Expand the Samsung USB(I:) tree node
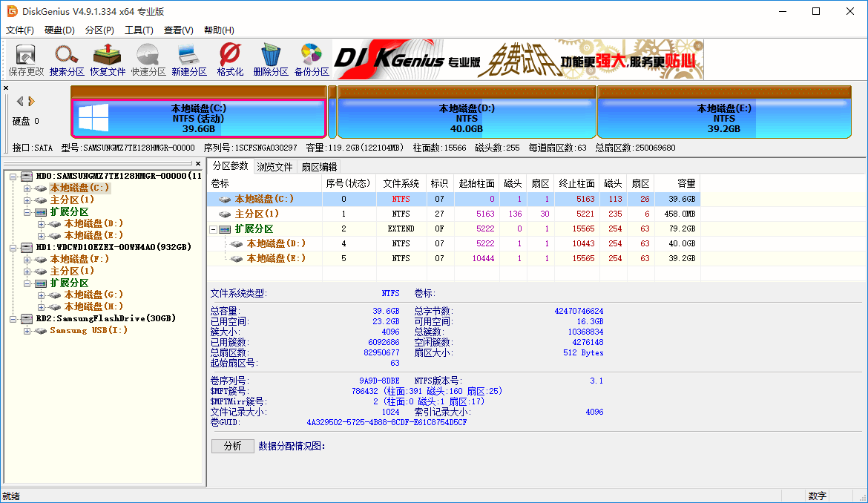This screenshot has height=503, width=868. 27,329
